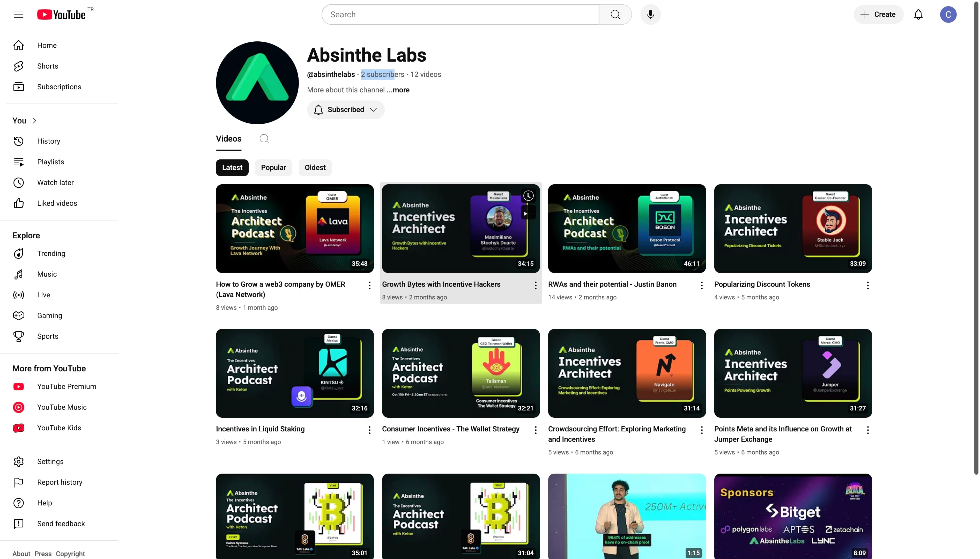This screenshot has height=559, width=980.
Task: Add Growth Bytes video to Watch later
Action: tap(528, 196)
